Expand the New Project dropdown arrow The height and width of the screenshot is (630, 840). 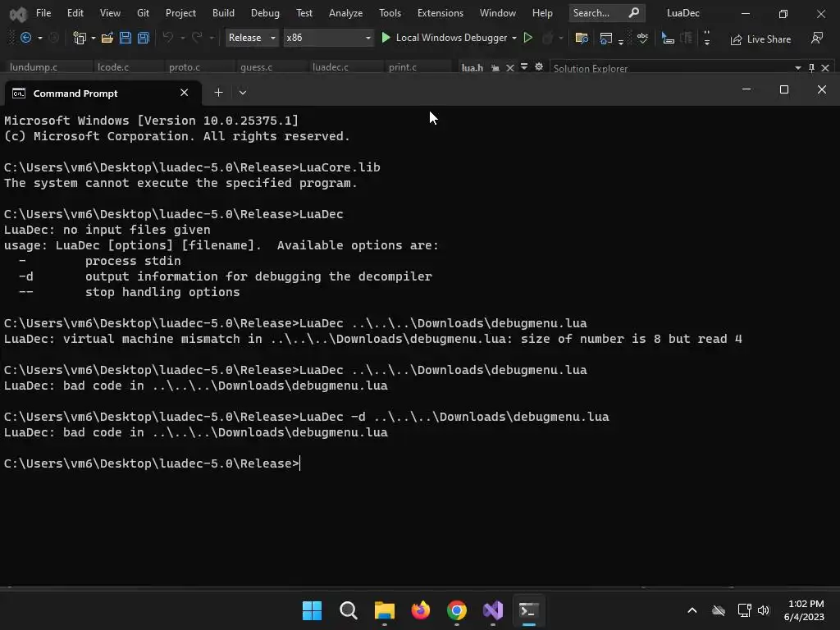point(94,38)
